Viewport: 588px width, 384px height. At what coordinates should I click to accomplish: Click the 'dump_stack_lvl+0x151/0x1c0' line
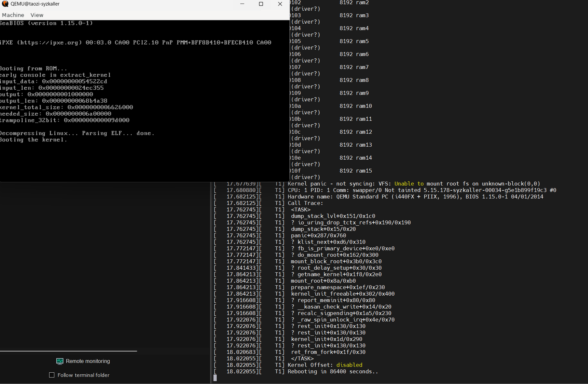333,216
